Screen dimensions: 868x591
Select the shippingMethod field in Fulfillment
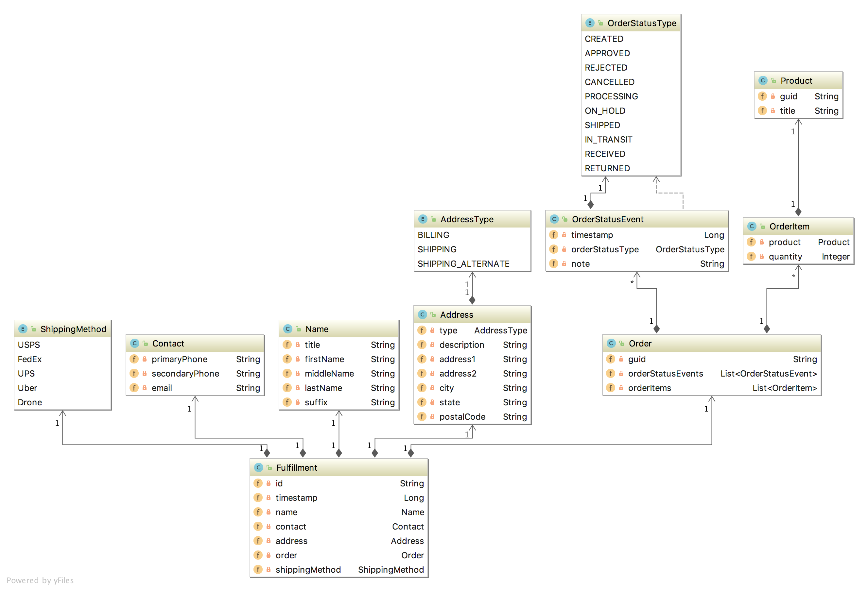(308, 570)
